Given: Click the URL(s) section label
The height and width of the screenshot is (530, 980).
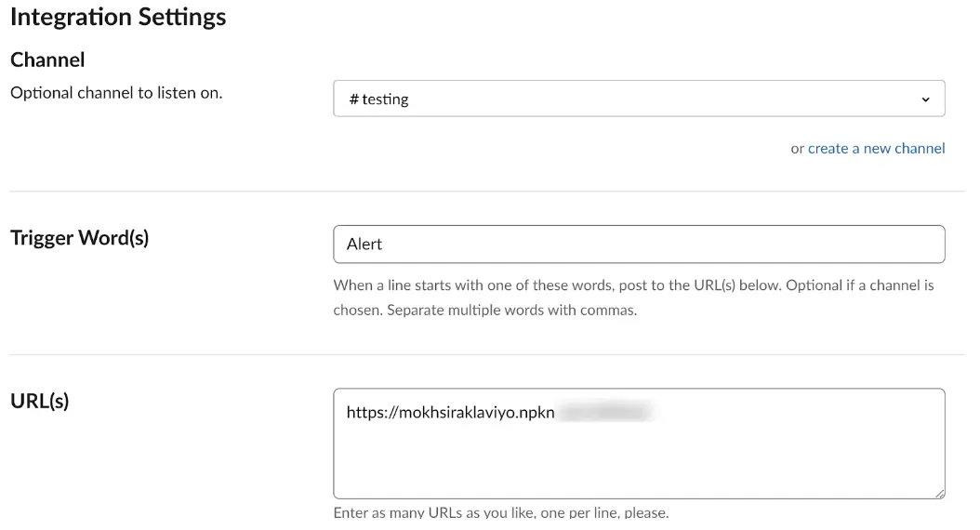Looking at the screenshot, I should pos(40,401).
